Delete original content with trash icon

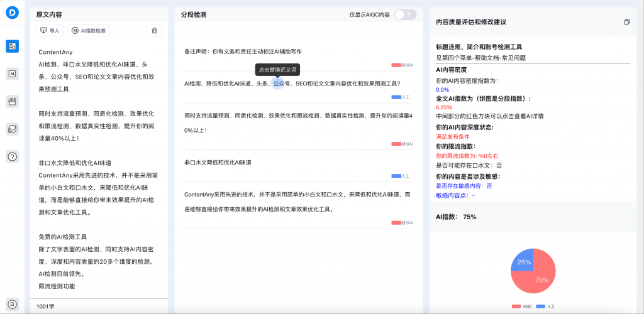click(x=154, y=31)
